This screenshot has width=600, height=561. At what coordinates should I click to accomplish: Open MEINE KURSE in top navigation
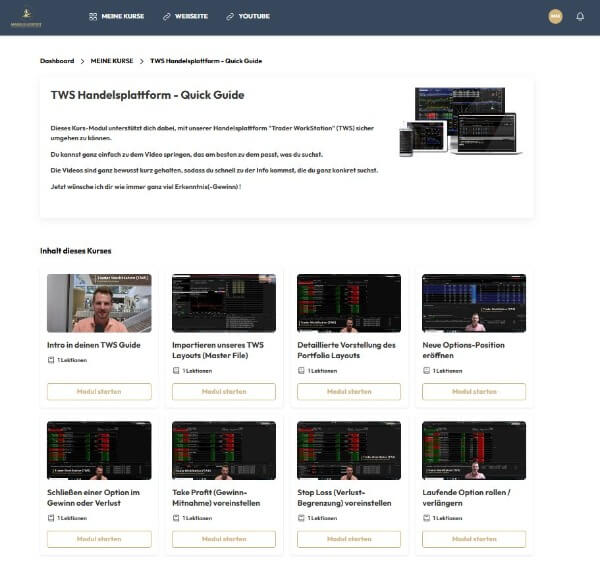(122, 17)
